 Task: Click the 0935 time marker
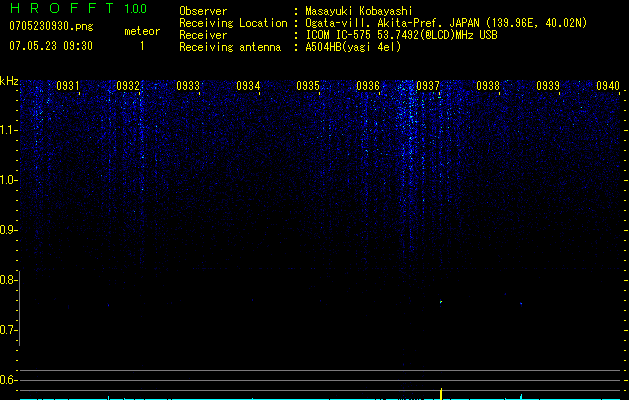[x=308, y=86]
